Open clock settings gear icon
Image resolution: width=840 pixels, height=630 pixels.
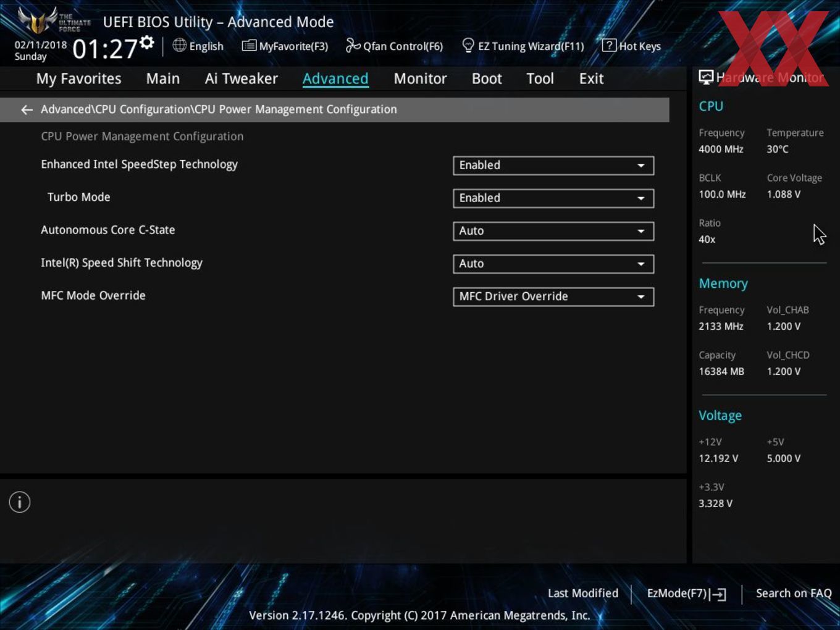click(x=147, y=43)
